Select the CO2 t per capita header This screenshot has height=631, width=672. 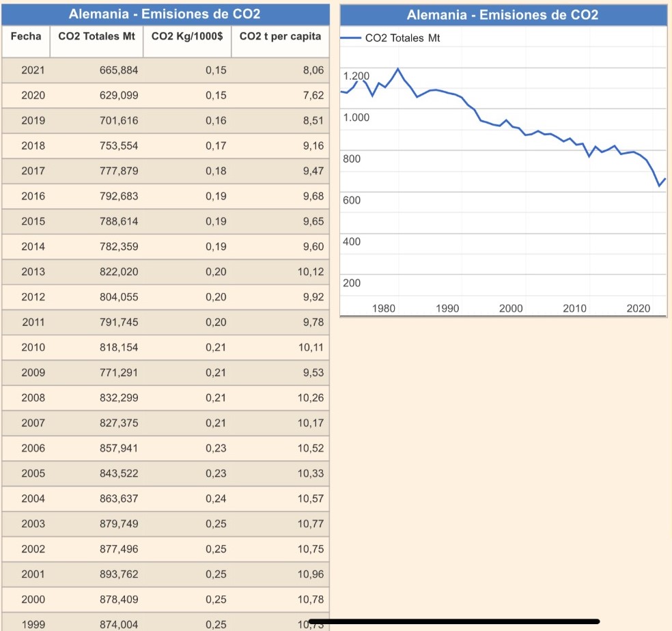(x=280, y=36)
